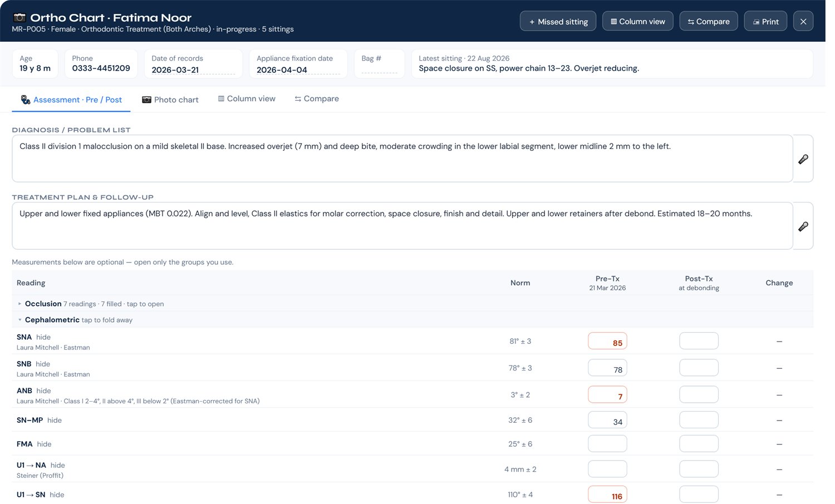Edit the Date of records field
The image size is (835, 504).
click(193, 70)
